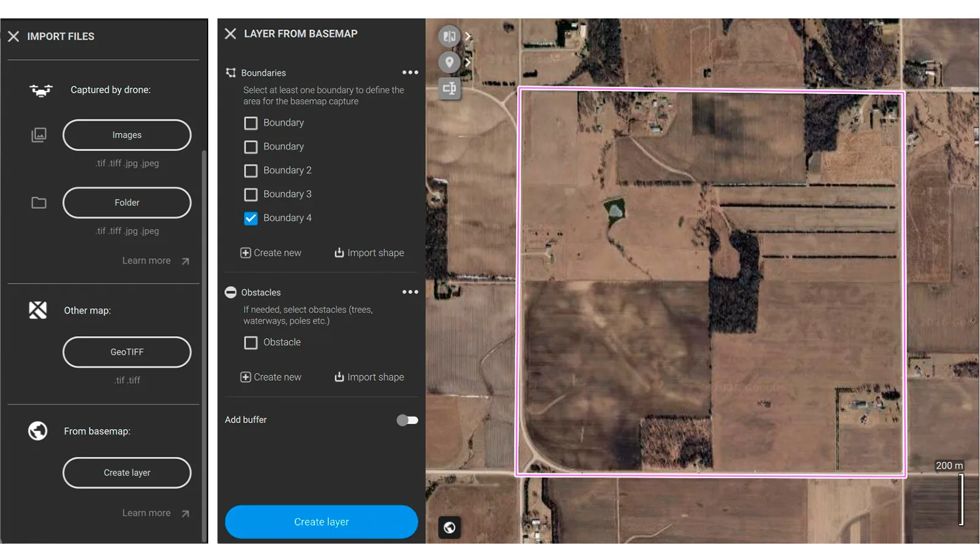Click Create new under Obstacles
The height and width of the screenshot is (551, 980).
(271, 377)
